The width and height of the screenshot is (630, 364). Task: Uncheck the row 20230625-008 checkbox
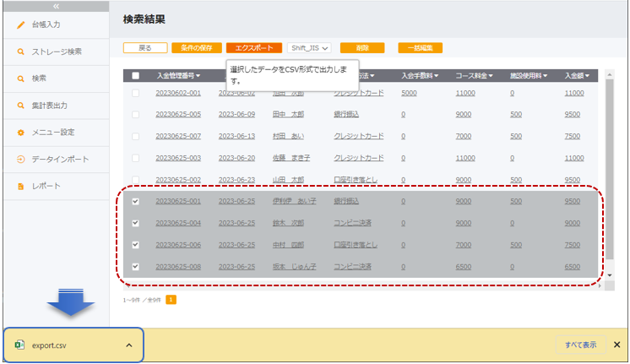tap(135, 266)
